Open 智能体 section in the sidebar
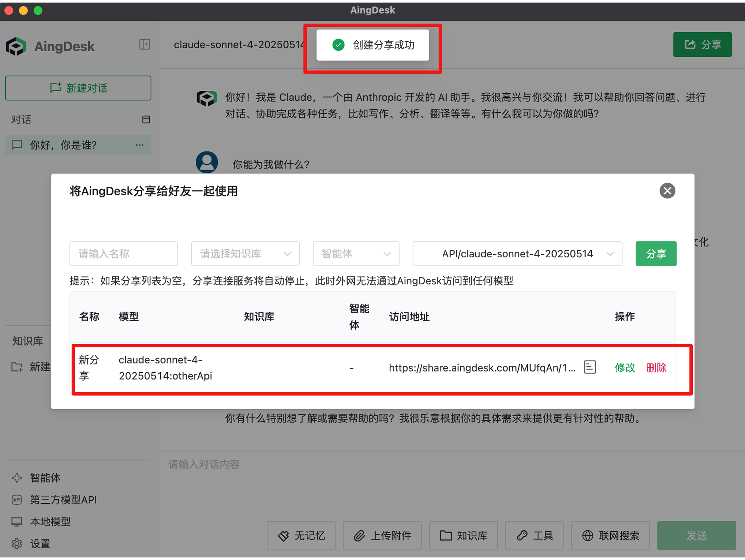 [45, 478]
